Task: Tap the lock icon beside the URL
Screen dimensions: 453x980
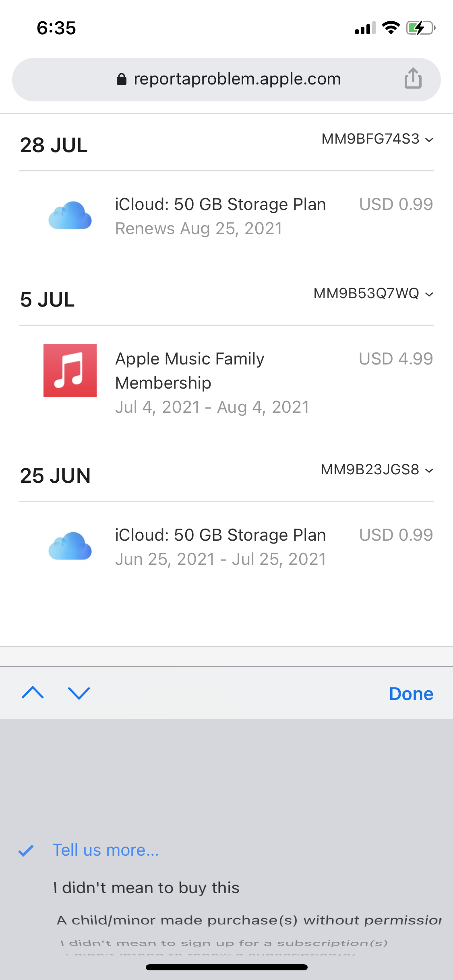Action: pos(121,79)
